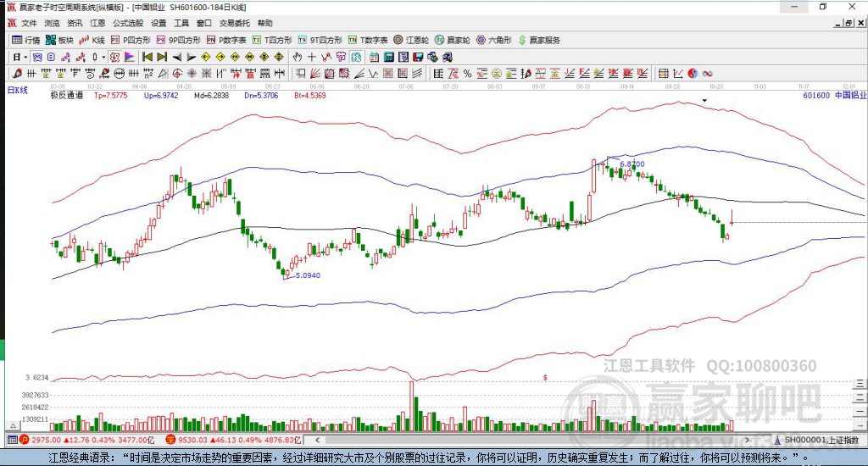868x466 pixels.
Task: Click the 深 index status icon
Action: (x=170, y=440)
